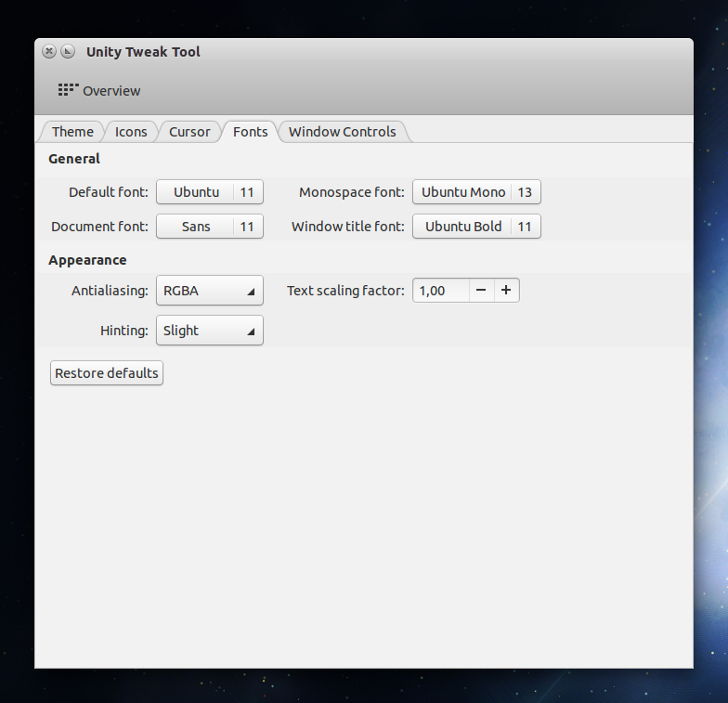728x703 pixels.
Task: Close the Unity Tweak Tool window
Action: click(49, 51)
